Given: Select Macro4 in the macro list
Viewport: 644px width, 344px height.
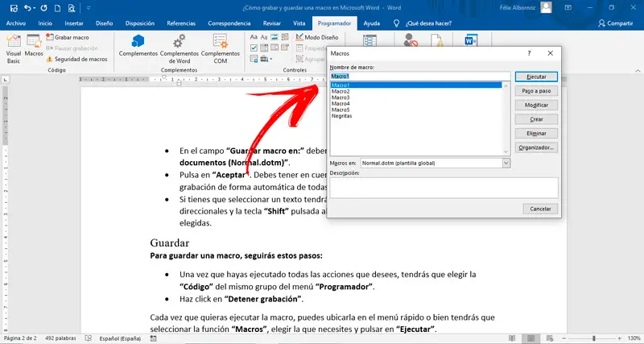Looking at the screenshot, I should (x=415, y=104).
